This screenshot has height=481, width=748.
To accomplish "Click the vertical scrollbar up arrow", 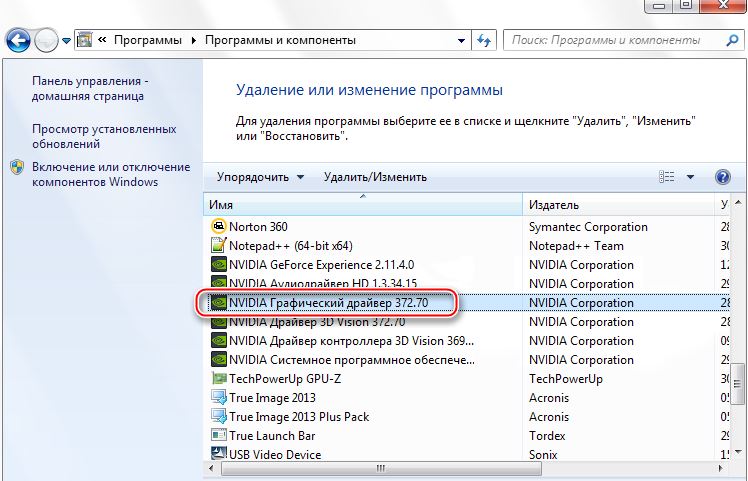I will pos(738,203).
